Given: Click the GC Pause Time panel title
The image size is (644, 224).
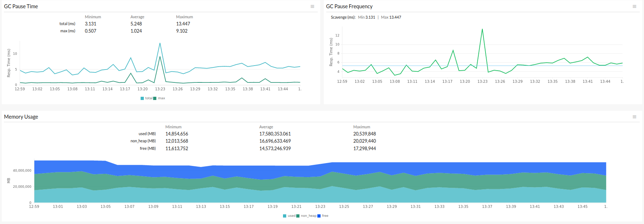Looking at the screenshot, I should tap(21, 6).
